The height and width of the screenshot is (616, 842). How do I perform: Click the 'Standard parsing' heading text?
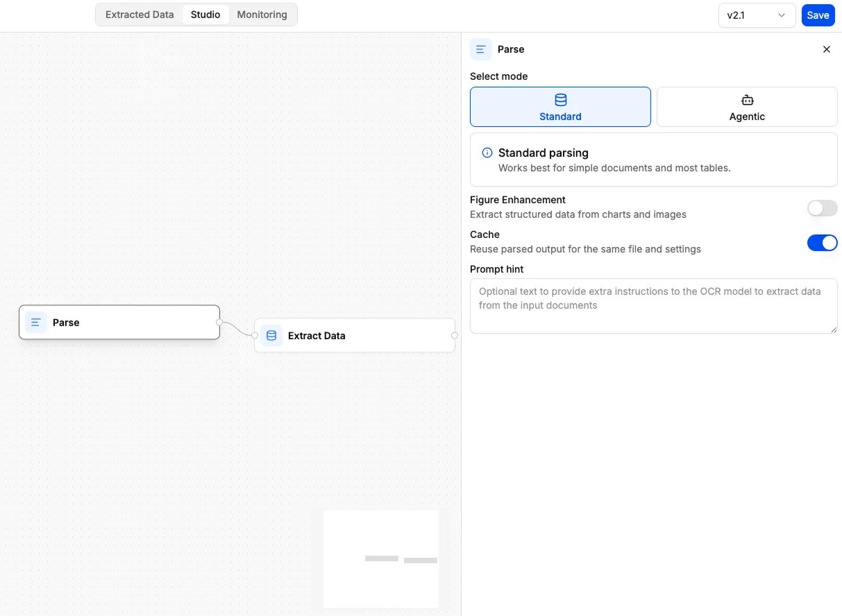tap(544, 153)
